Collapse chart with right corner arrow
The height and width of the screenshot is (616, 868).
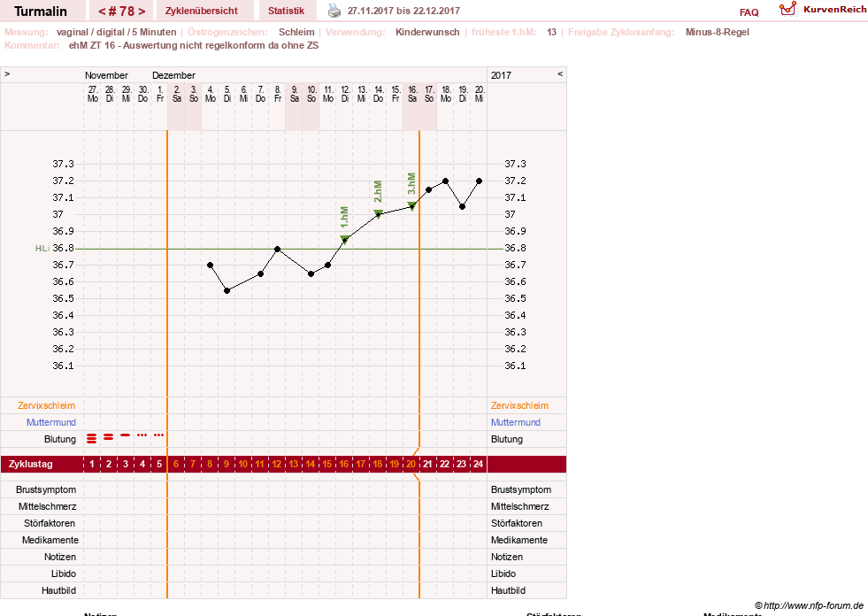[560, 73]
